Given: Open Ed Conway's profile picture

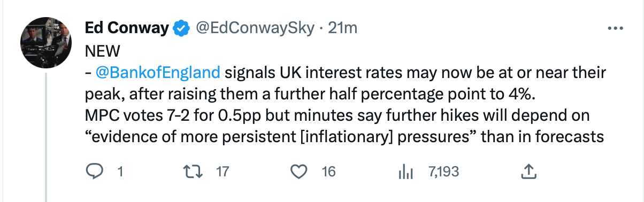Looking at the screenshot, I should pyautogui.click(x=45, y=44).
